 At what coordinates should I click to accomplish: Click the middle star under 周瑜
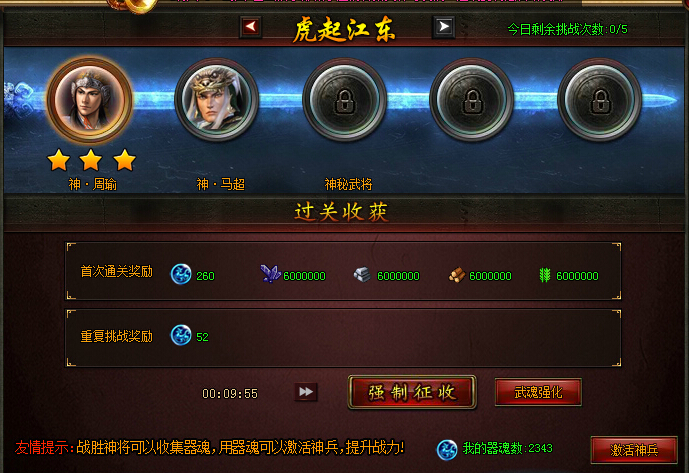[91, 160]
